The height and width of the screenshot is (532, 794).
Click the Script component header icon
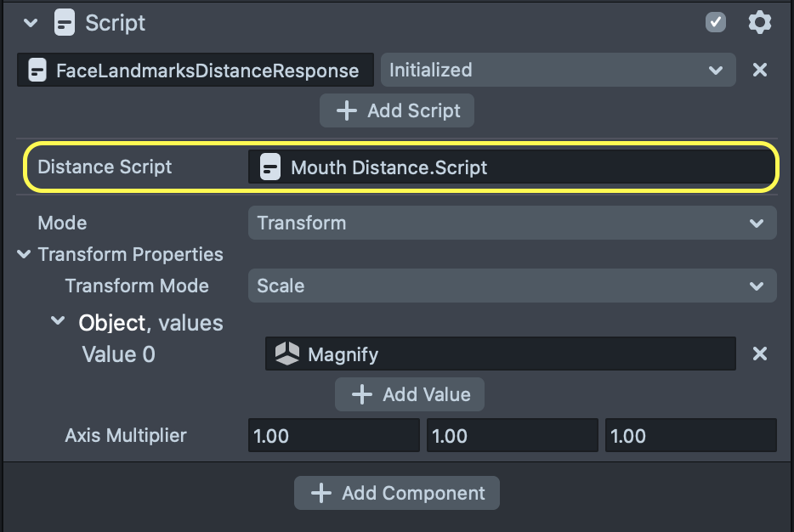[64, 23]
